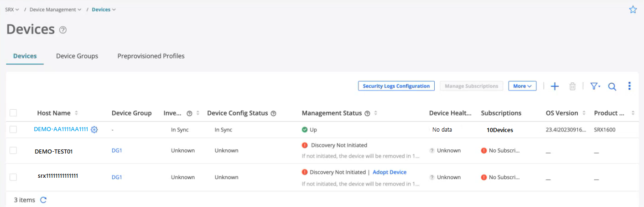Open the SRX breadcrumb dropdown
This screenshot has width=644, height=207.
click(x=12, y=10)
